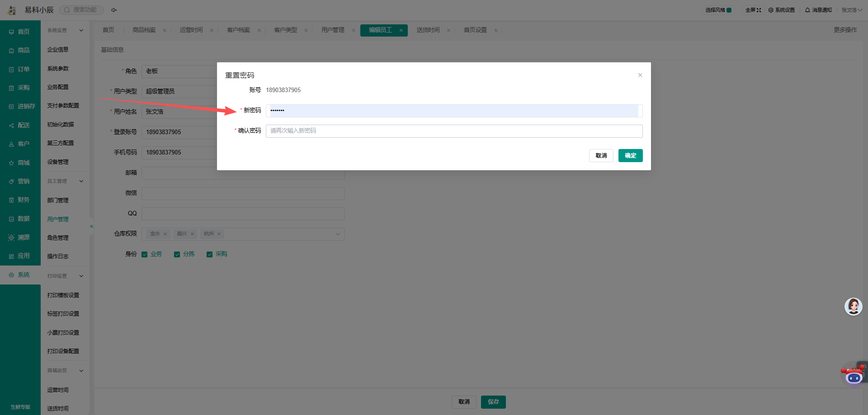This screenshot has height=415, width=868.
Task: Uncheck the 业务 identity checkbox
Action: click(x=145, y=254)
